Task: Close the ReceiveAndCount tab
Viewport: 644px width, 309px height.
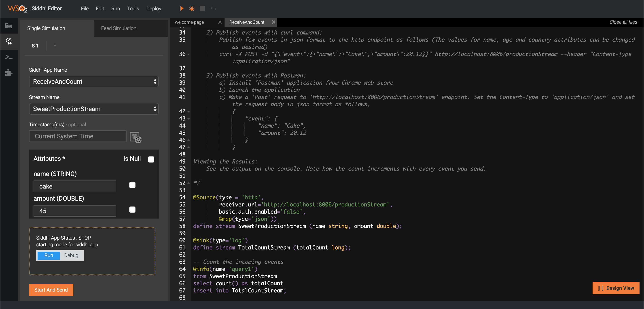Action: pos(273,22)
